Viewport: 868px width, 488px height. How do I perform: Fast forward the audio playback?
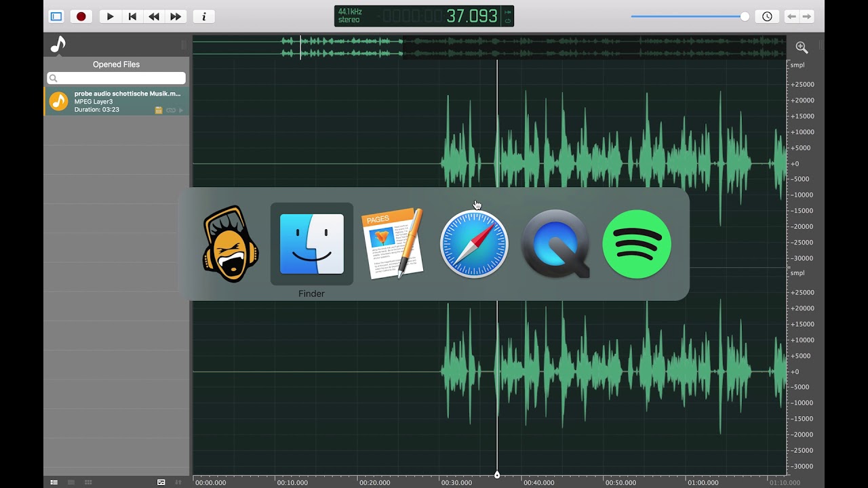pyautogui.click(x=176, y=16)
